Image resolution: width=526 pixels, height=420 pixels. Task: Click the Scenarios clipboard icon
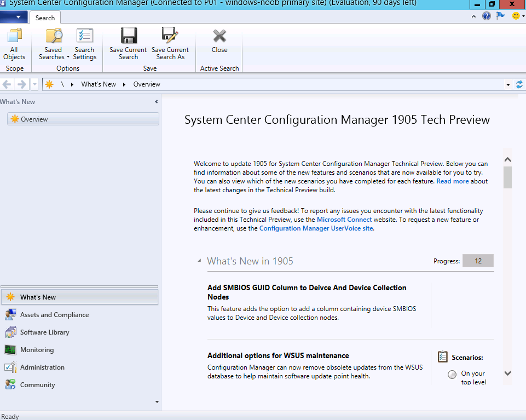[443, 356]
